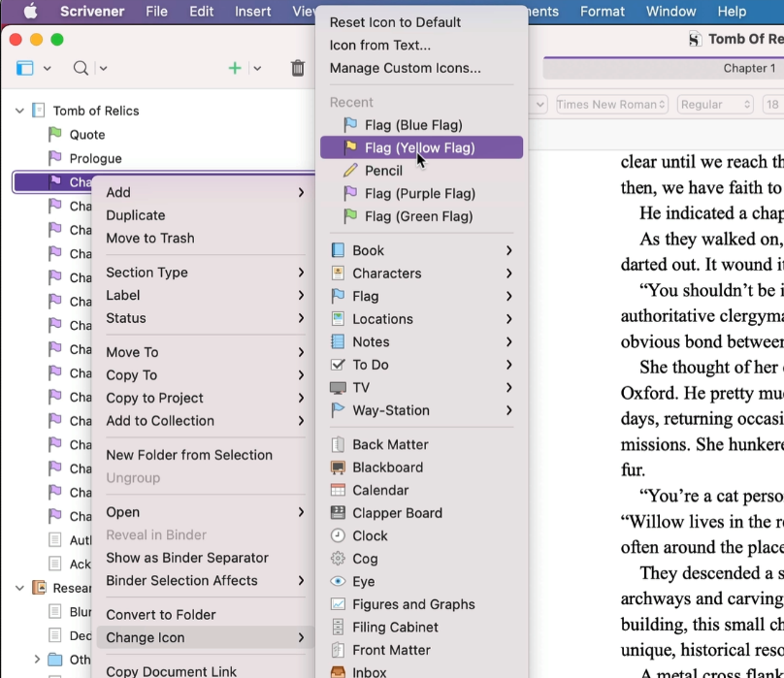
Task: Open the Times New Roman font dropdown
Action: tap(612, 105)
